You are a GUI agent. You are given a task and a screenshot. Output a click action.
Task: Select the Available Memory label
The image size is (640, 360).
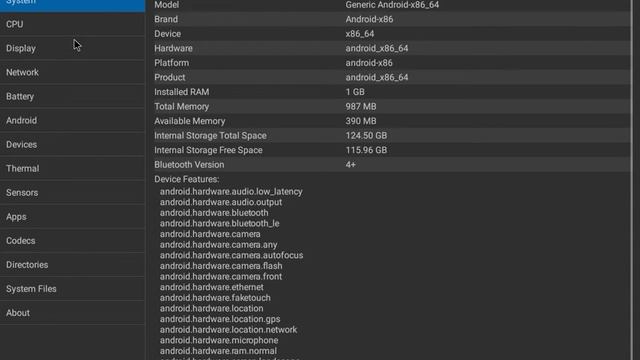pos(190,121)
